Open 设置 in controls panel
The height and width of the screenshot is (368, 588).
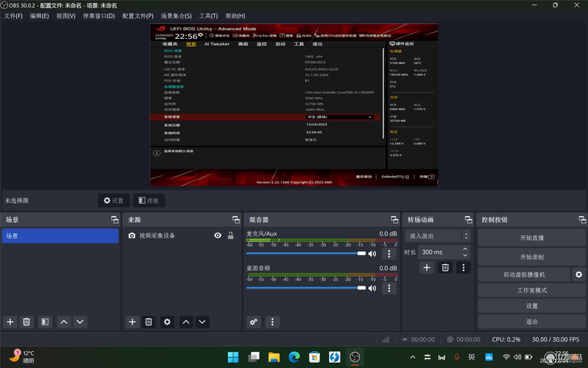coord(531,306)
